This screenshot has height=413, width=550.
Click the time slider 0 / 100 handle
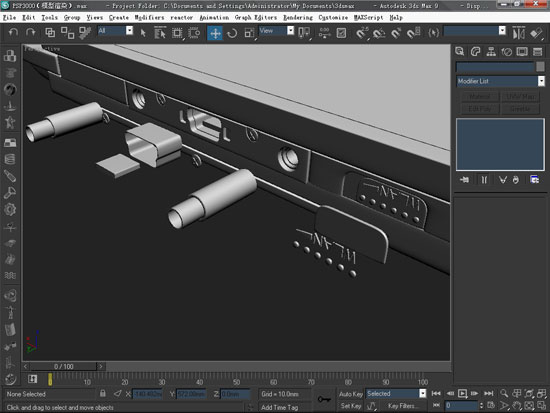pyautogui.click(x=63, y=366)
